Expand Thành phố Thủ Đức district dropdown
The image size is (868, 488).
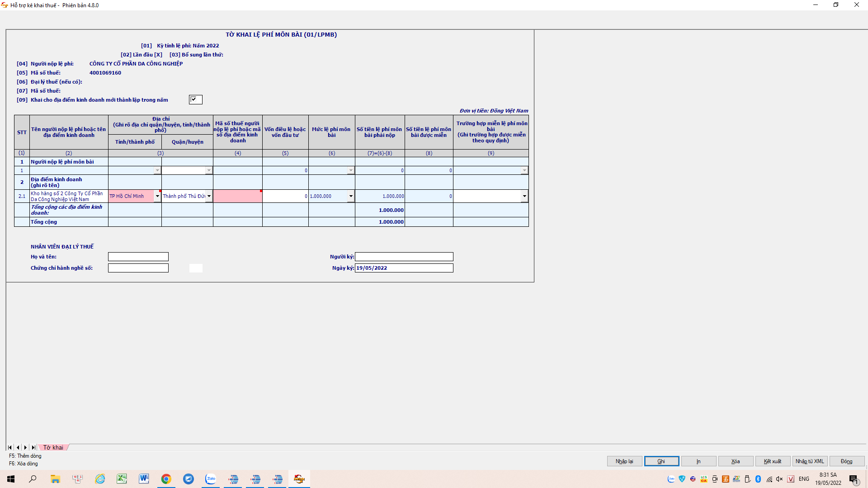click(209, 196)
